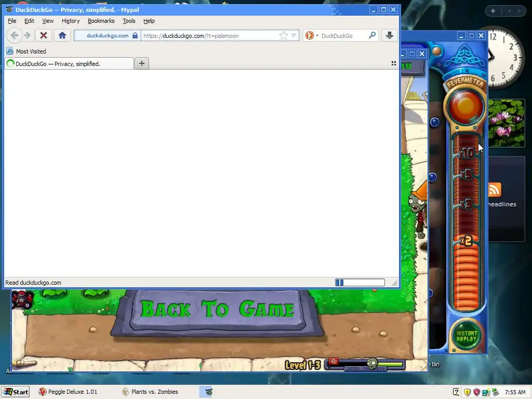Open the Most Visited bookmarks folder
The width and height of the screenshot is (532, 399).
coord(26,51)
